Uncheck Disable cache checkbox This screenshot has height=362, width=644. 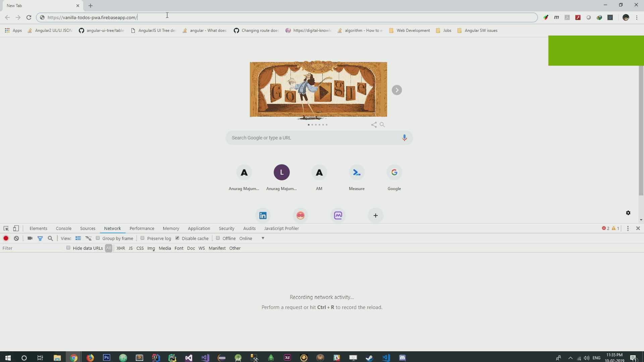tap(177, 238)
